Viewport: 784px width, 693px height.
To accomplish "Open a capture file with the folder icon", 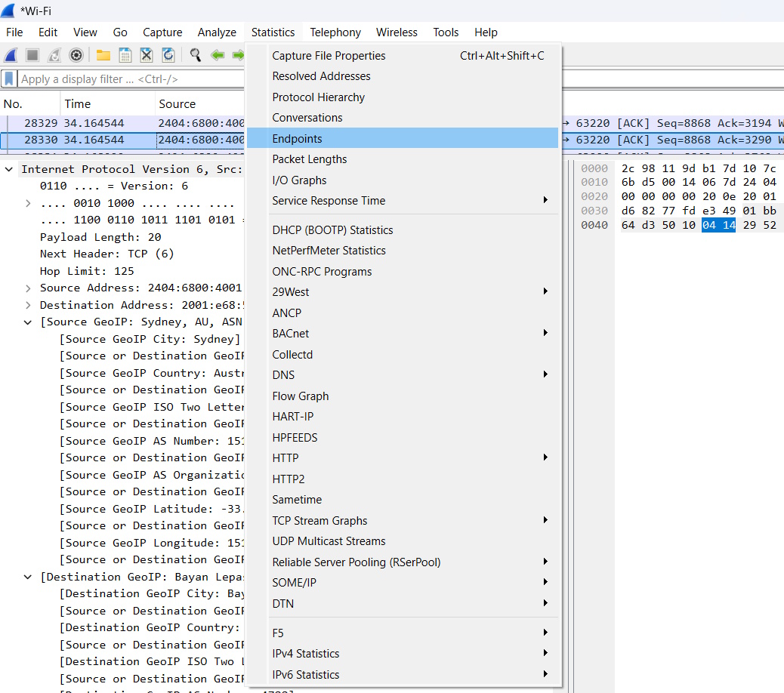I will click(103, 55).
